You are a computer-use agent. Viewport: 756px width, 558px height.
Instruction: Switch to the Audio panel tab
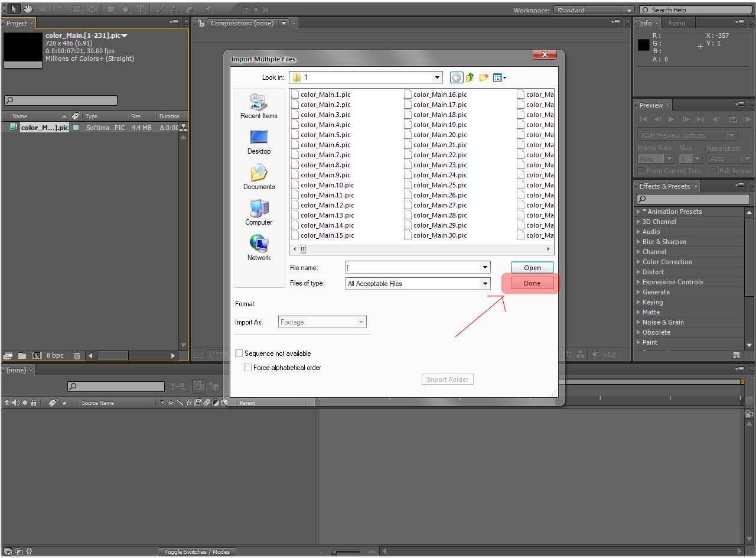point(676,23)
